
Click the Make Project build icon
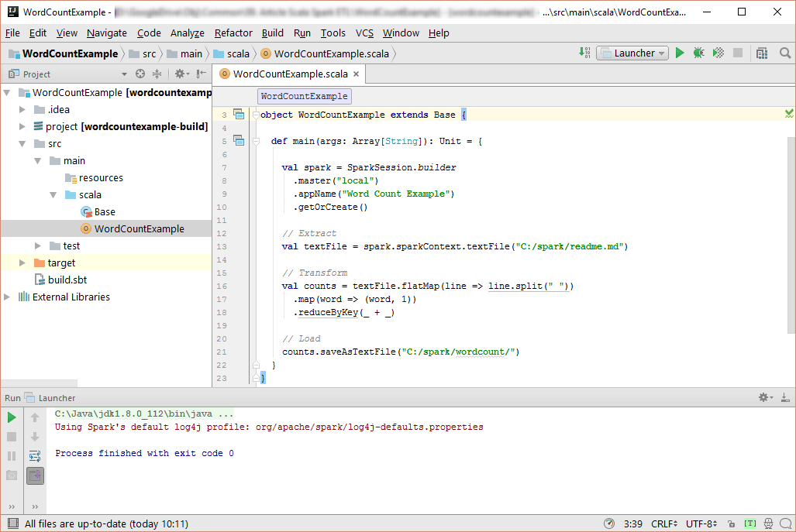584,53
